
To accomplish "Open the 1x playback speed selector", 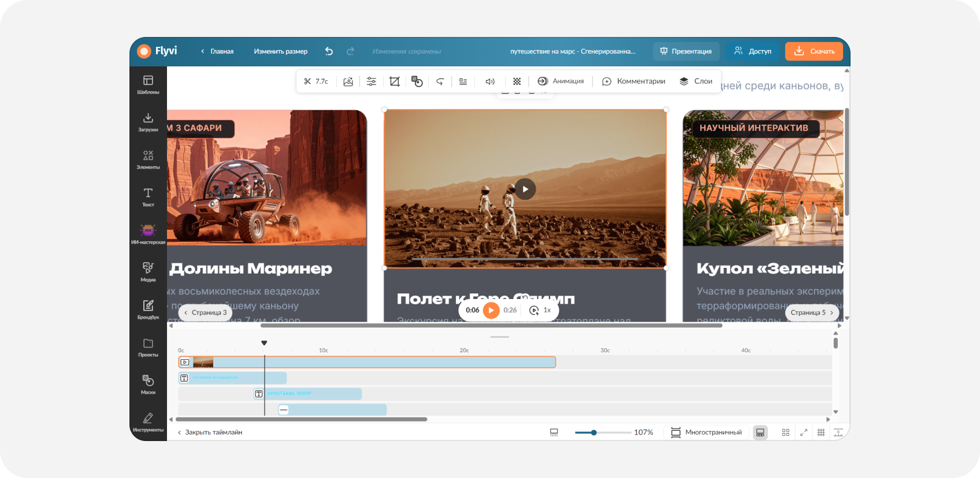I will (x=540, y=310).
